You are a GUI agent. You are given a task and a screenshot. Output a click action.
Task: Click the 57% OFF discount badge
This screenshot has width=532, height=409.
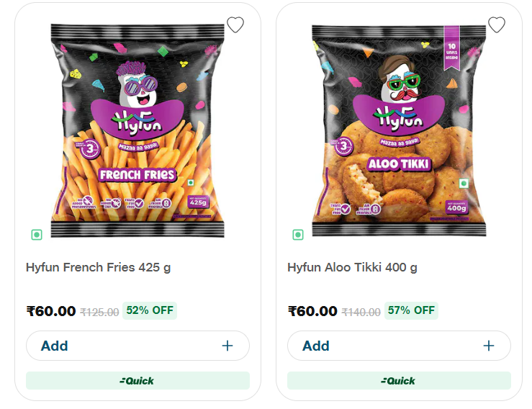click(x=411, y=310)
